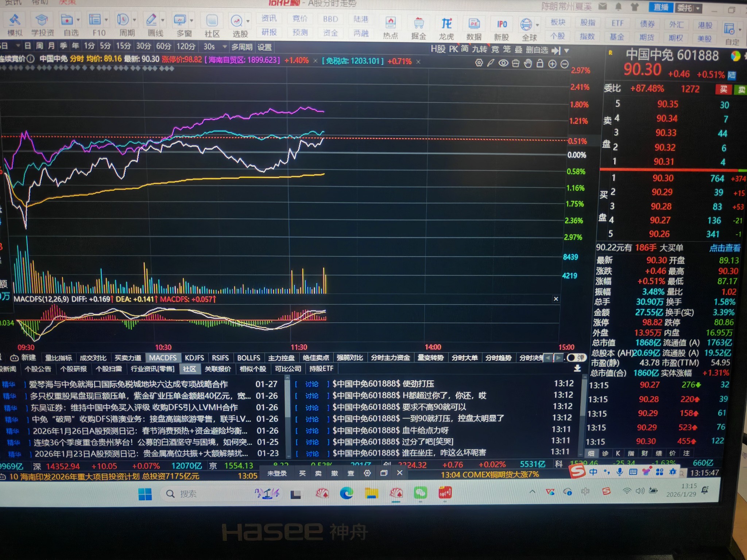747x560 pixels.
Task: Remove 免税店 overlay with its X
Action: (418, 62)
